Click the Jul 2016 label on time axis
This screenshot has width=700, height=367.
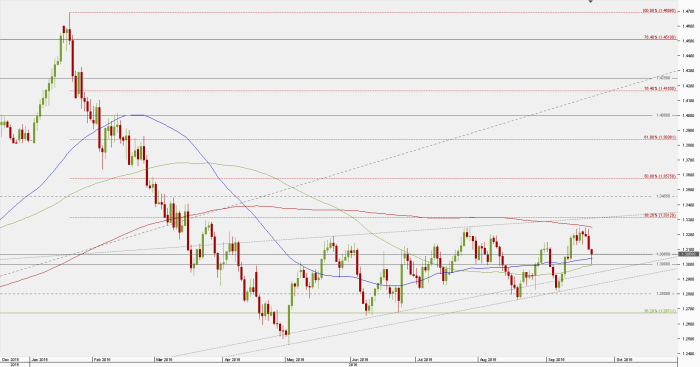(425, 359)
